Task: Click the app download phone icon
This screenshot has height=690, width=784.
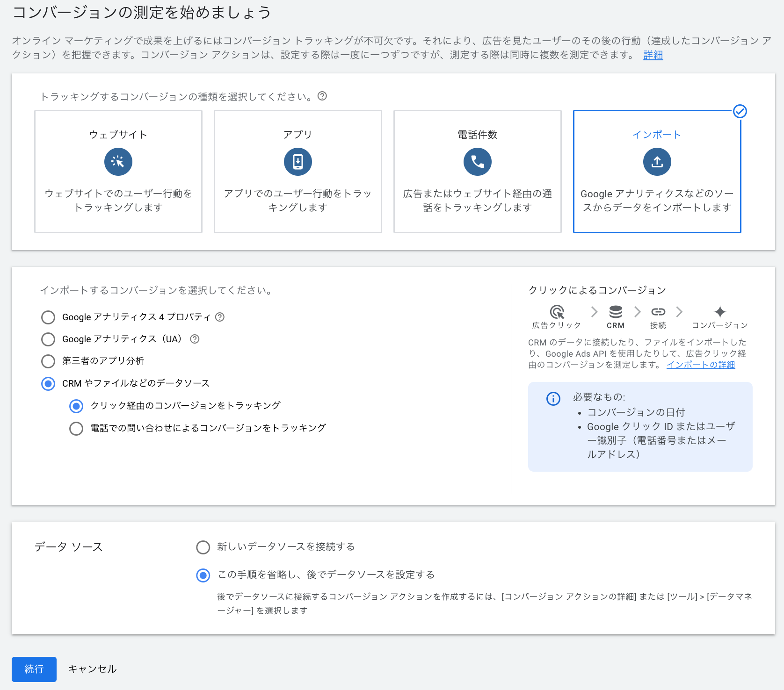Action: pos(298,162)
